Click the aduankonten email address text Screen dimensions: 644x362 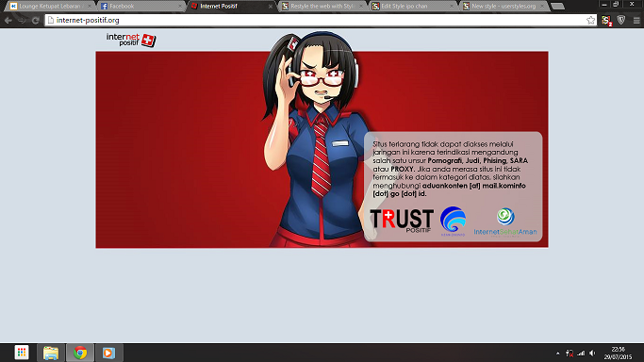point(449,189)
